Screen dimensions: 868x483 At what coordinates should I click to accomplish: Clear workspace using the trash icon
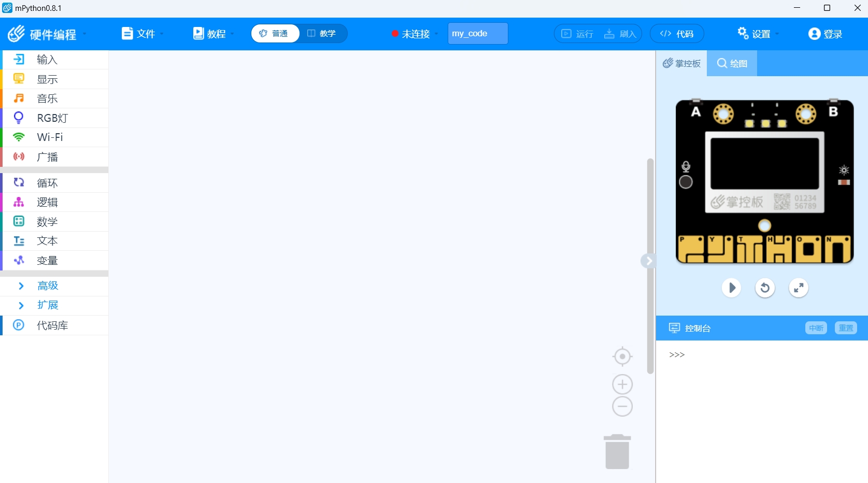(x=617, y=450)
